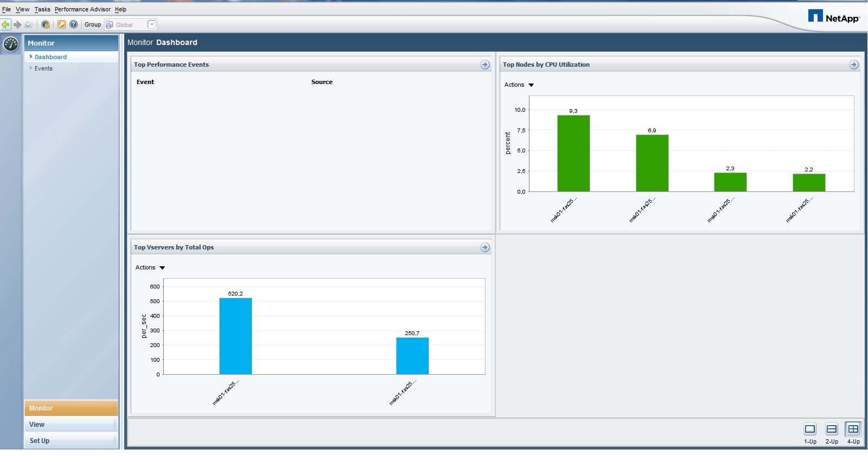Select Events in Monitor navigation
868x462 pixels.
coord(43,68)
